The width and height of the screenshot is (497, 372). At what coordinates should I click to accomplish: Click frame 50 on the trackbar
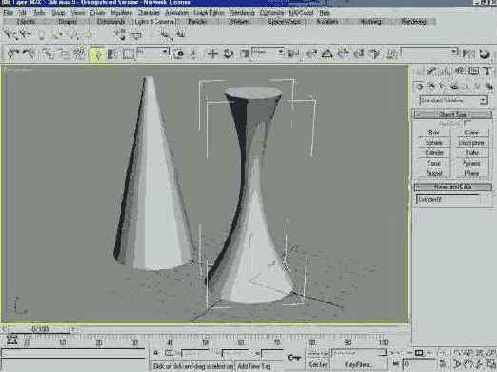click(x=205, y=342)
